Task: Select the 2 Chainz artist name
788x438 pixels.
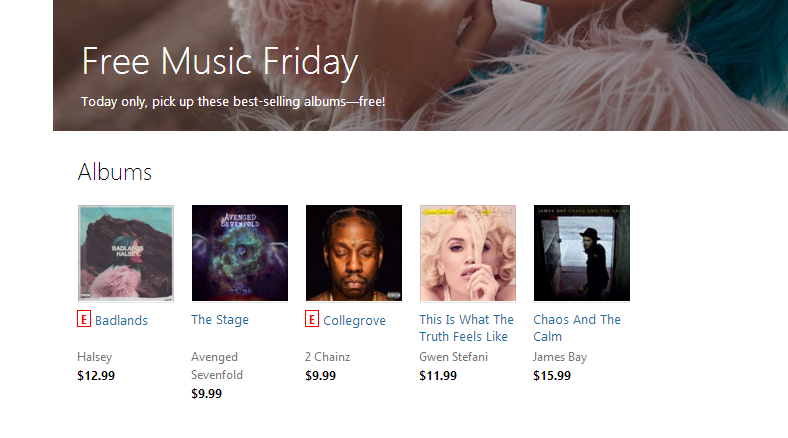Action: tap(328, 357)
